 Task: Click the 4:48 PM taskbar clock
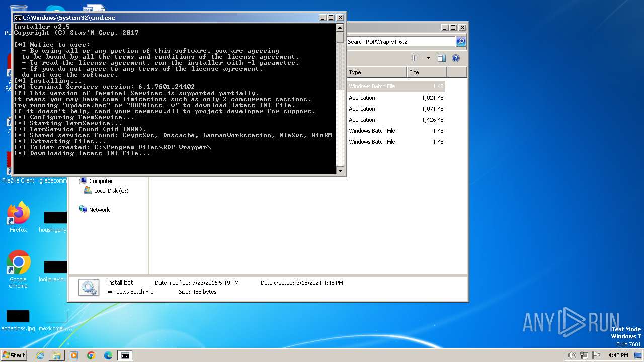(x=618, y=355)
